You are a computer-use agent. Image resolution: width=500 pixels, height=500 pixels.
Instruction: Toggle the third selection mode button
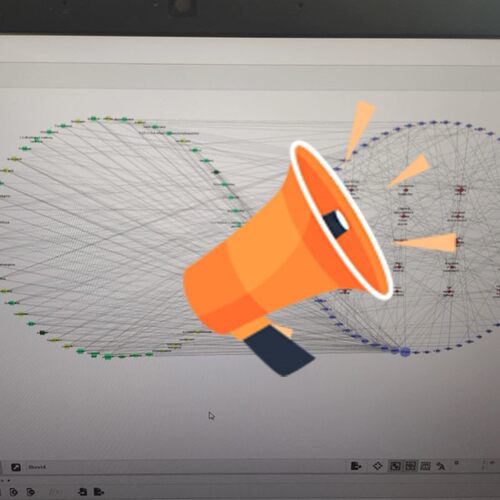pyautogui.click(x=426, y=466)
